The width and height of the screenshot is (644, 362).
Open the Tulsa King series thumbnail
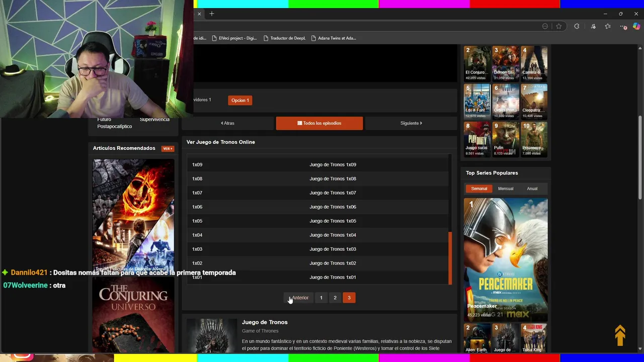[x=534, y=338]
